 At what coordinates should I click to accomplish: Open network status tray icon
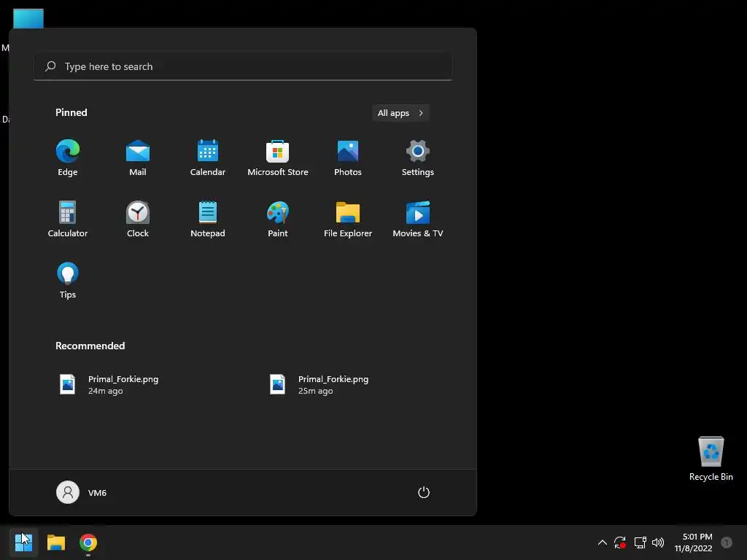point(640,542)
